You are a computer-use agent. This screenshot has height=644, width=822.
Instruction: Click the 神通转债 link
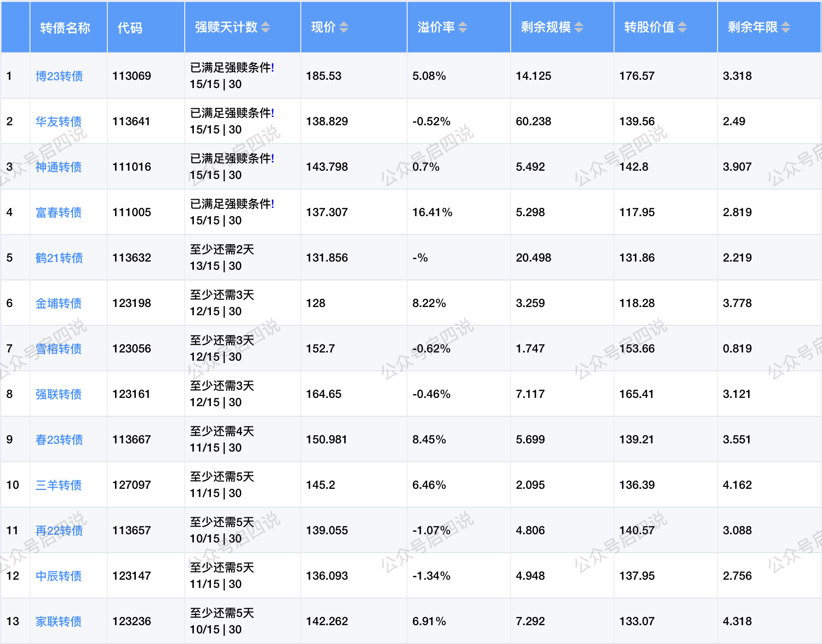(x=59, y=167)
